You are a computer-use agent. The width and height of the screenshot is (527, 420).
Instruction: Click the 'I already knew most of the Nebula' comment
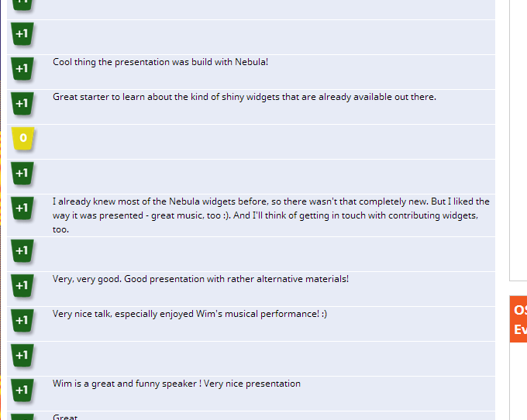tap(270, 215)
